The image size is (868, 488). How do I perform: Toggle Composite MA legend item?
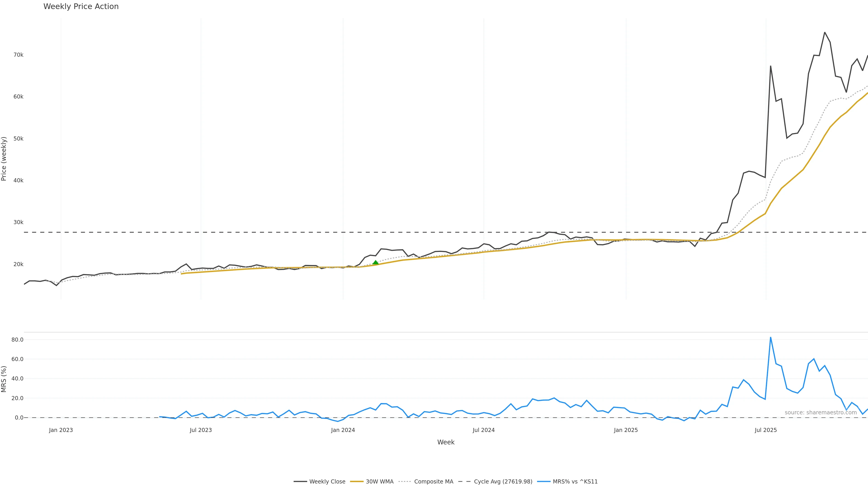point(433,482)
